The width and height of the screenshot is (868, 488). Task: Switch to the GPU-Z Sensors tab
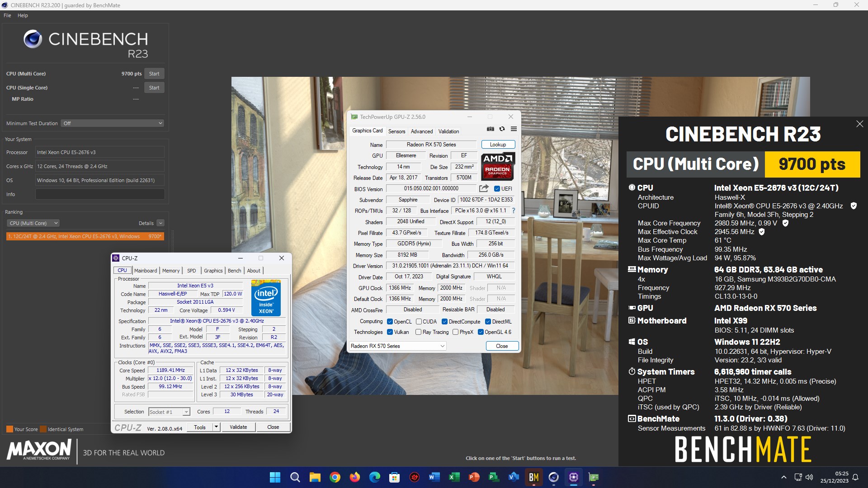(x=396, y=131)
